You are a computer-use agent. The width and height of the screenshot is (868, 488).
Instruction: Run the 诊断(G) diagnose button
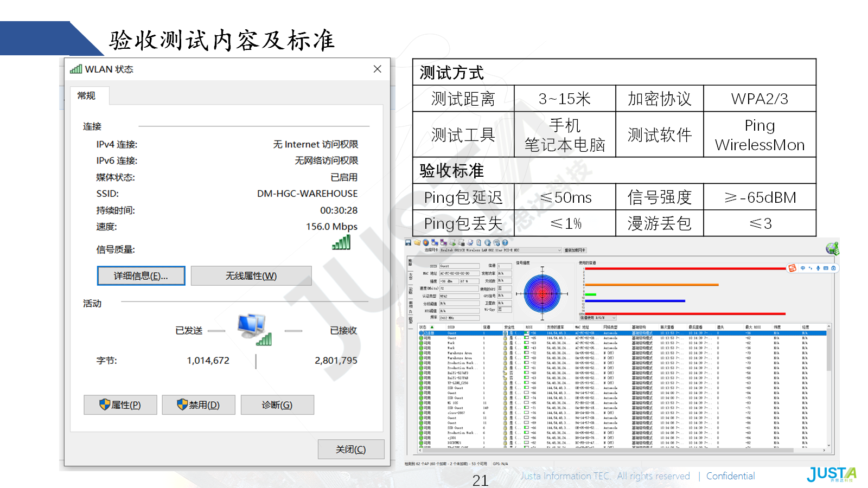277,405
